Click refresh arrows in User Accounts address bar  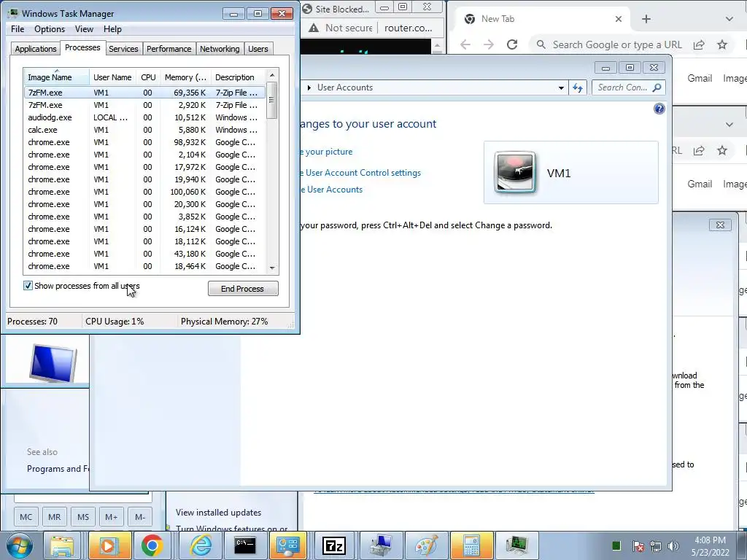[x=578, y=87]
